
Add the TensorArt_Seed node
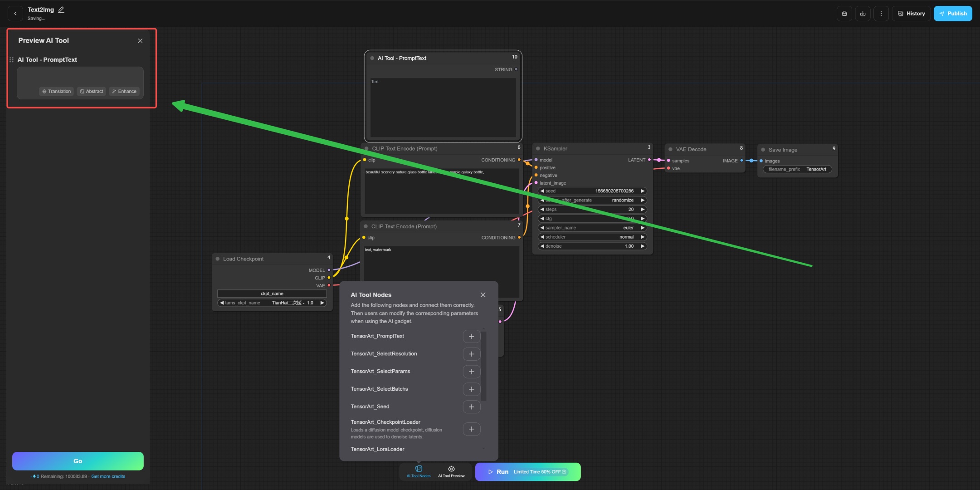(471, 407)
